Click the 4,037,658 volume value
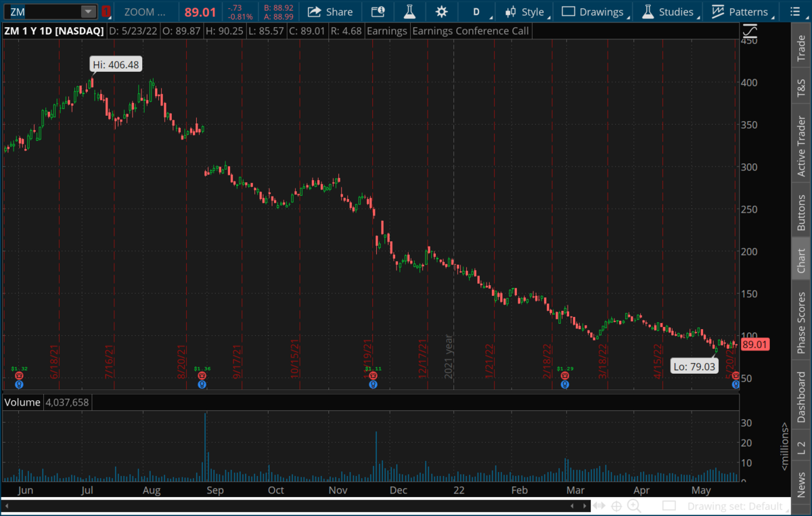 (67, 402)
